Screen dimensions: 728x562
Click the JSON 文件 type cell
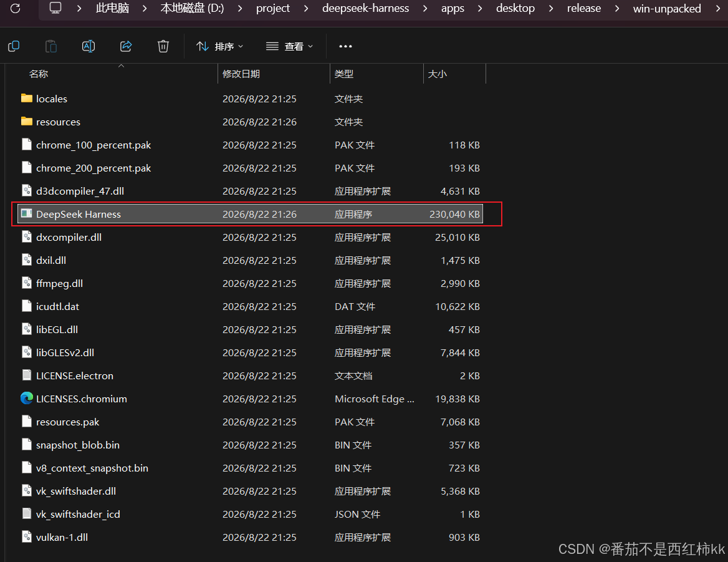(x=358, y=514)
